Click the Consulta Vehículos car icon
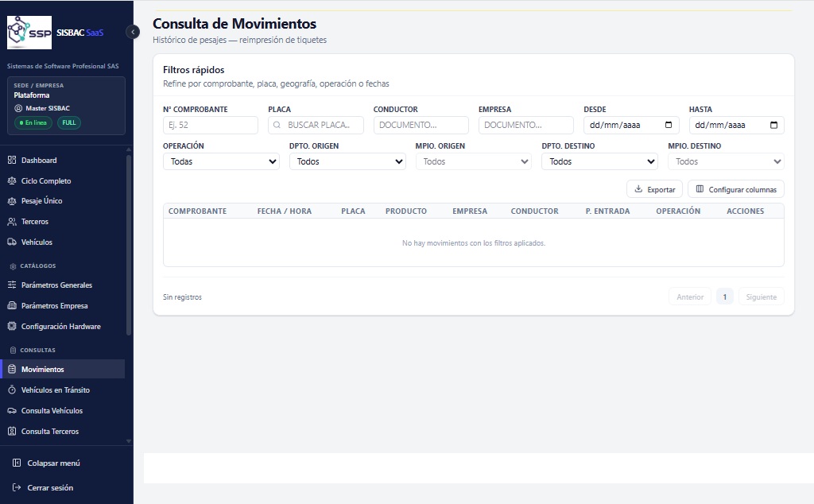 (12, 410)
